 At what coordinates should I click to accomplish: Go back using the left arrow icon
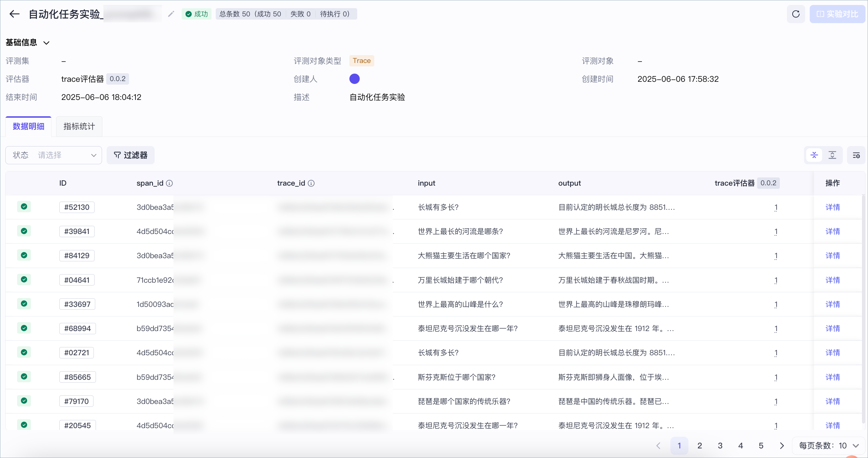(14, 14)
